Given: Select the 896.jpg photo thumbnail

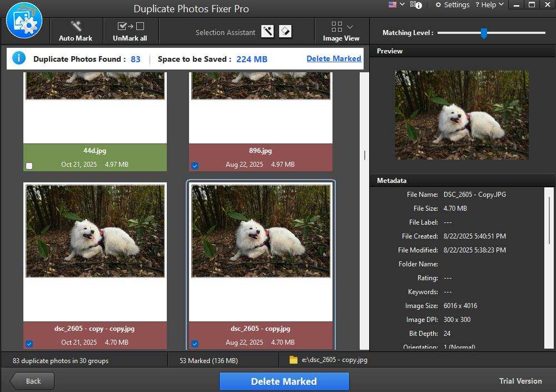Looking at the screenshot, I should pos(261,86).
